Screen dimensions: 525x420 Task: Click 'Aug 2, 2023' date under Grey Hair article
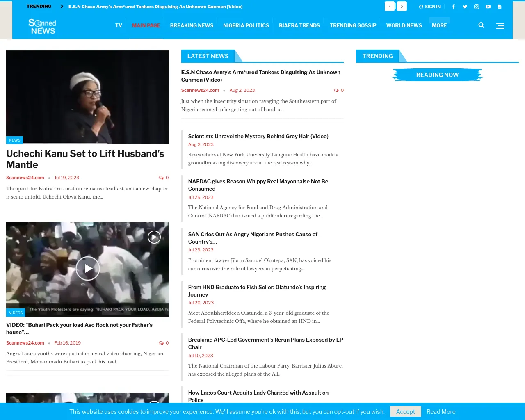pyautogui.click(x=201, y=144)
